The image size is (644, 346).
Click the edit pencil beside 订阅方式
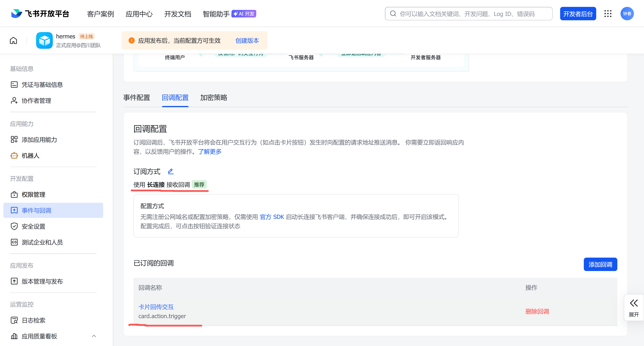[171, 171]
